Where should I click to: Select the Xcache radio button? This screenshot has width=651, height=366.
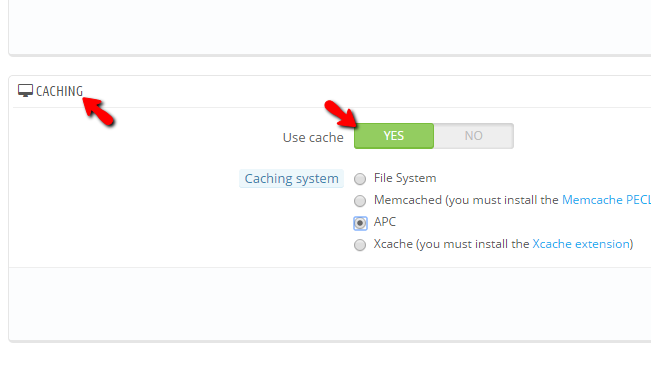click(360, 245)
